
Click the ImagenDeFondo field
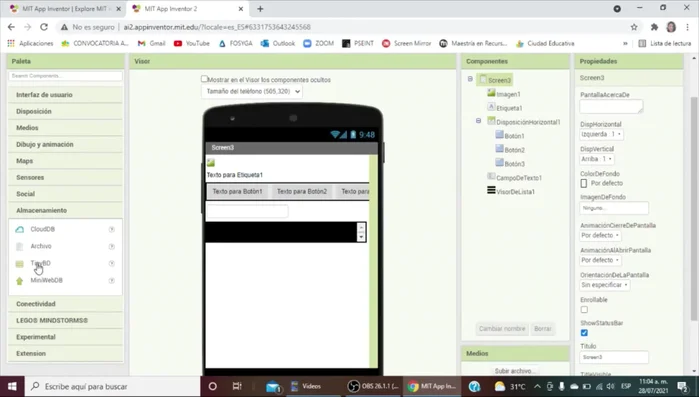(x=614, y=208)
